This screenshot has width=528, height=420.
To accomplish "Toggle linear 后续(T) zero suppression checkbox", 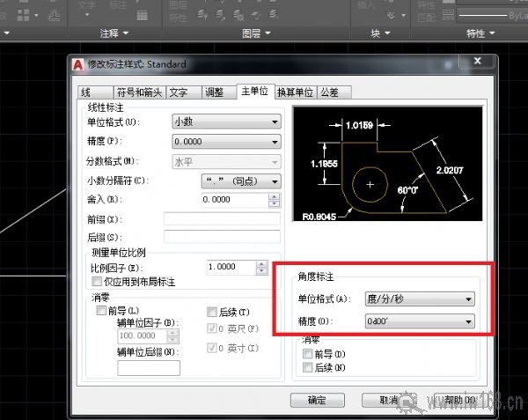I will click(211, 312).
